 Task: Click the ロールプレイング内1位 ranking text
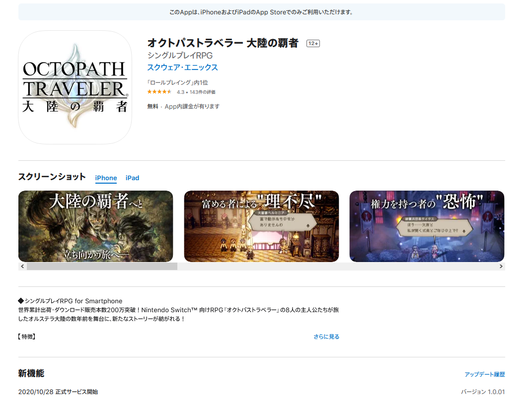click(177, 82)
